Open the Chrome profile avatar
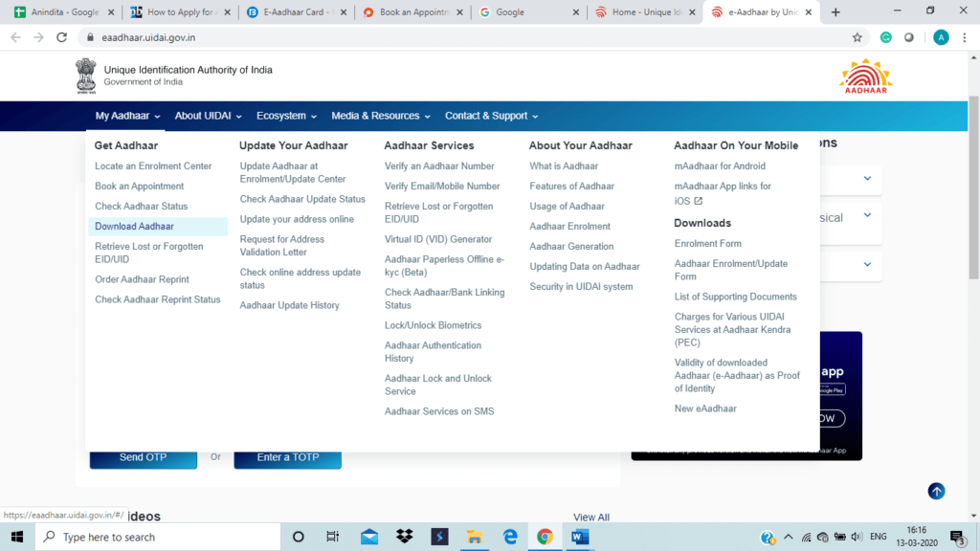Image resolution: width=980 pixels, height=551 pixels. [941, 37]
